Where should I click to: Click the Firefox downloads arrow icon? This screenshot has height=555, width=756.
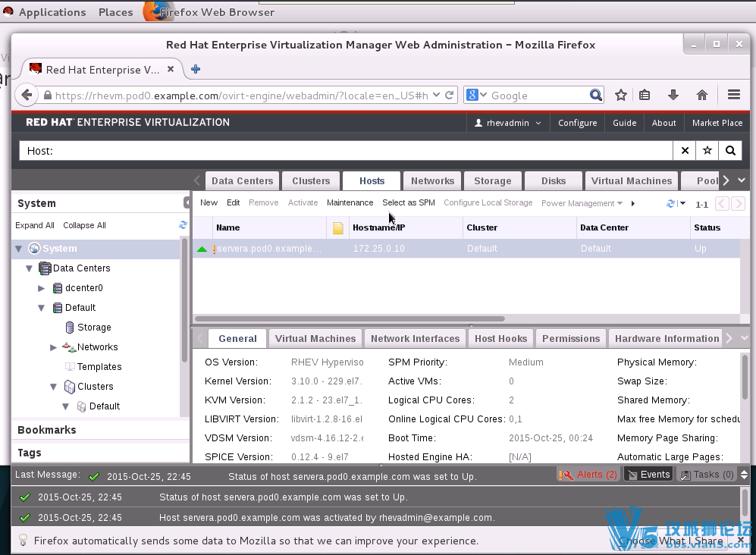point(673,95)
